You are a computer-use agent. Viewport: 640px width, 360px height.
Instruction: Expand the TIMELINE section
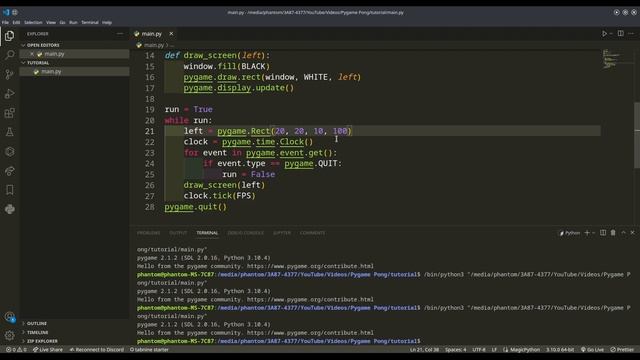(x=38, y=332)
